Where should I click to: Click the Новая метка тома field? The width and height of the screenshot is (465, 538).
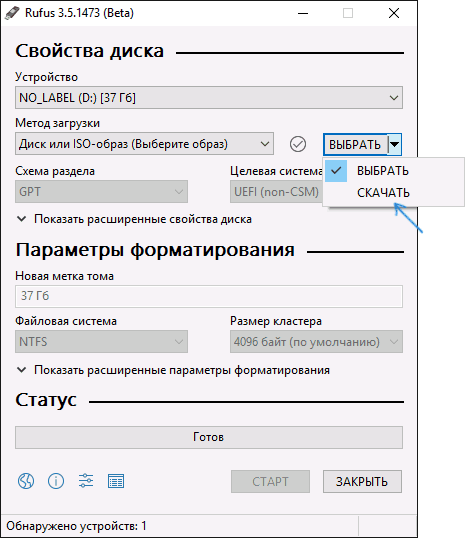[x=209, y=296]
